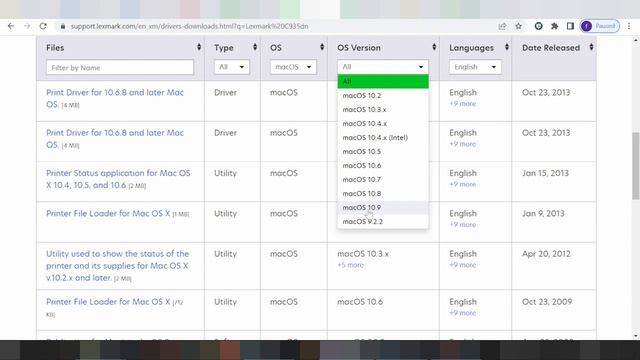Open Utility used to show status link

(x=118, y=265)
